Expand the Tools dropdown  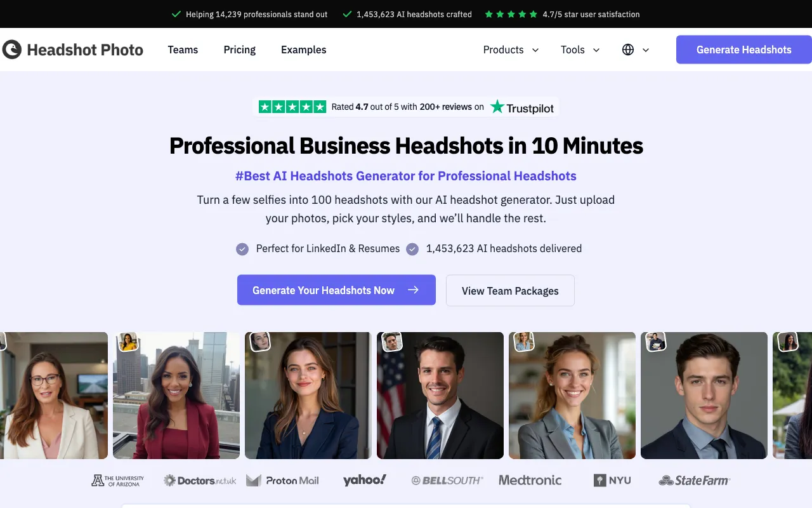(580, 50)
